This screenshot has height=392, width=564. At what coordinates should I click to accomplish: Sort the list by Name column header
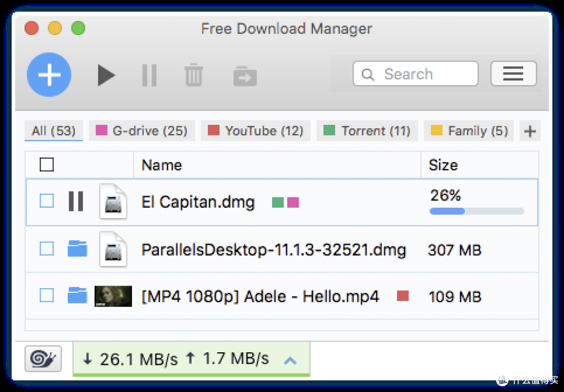point(162,165)
